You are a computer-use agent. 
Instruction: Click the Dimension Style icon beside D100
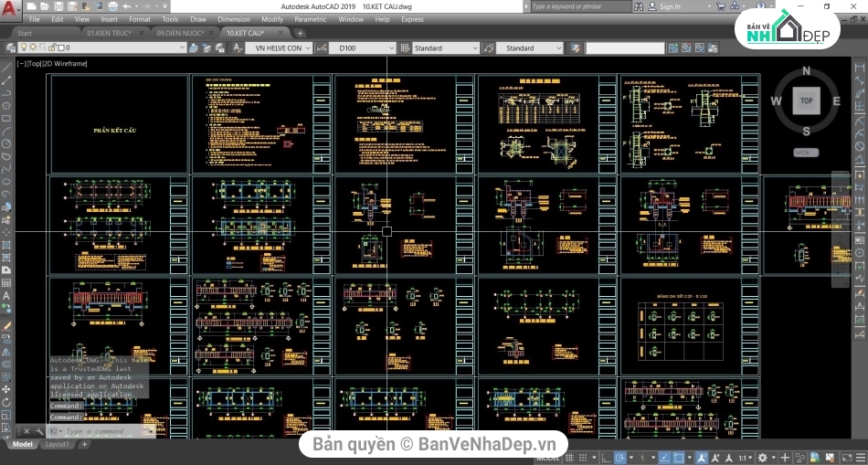click(320, 48)
